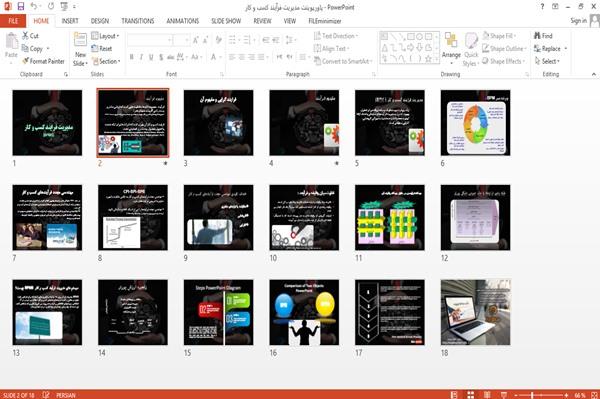
Task: Click the Cut scissors icon
Action: (x=25, y=36)
